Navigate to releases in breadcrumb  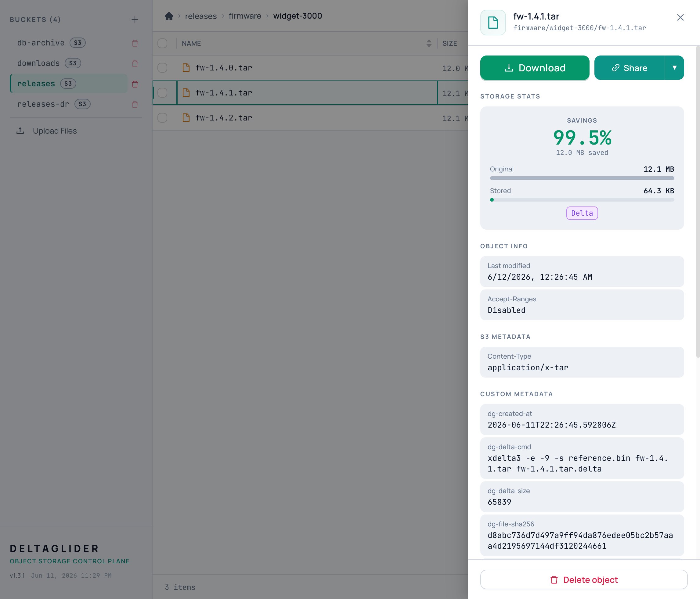[x=201, y=16]
